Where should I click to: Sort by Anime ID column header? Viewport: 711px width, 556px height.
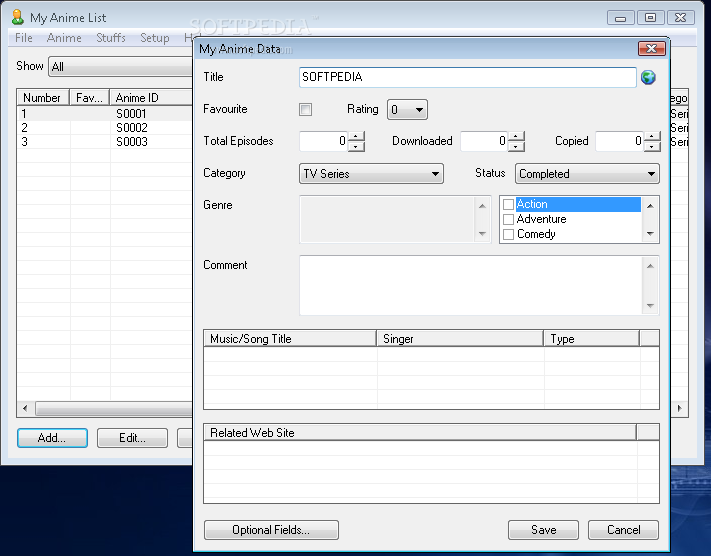[152, 98]
